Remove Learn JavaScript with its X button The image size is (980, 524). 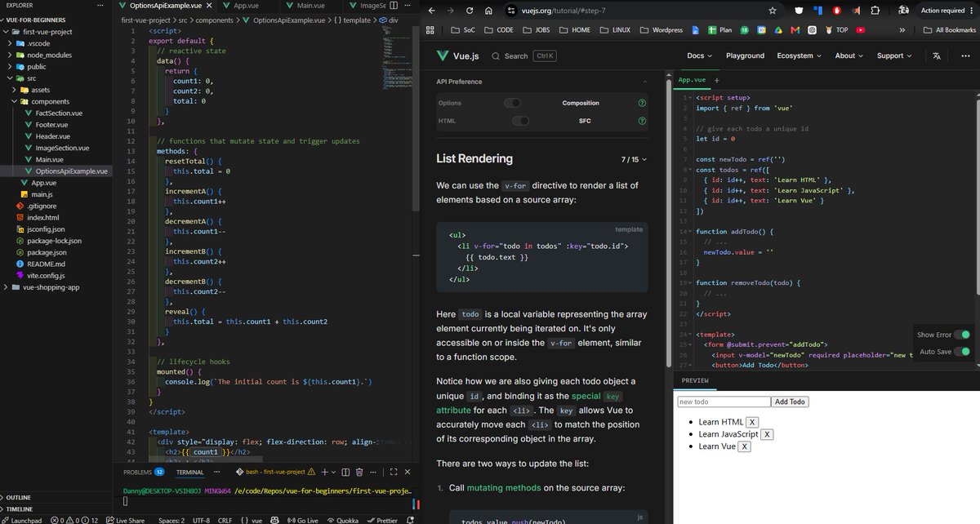click(x=767, y=434)
